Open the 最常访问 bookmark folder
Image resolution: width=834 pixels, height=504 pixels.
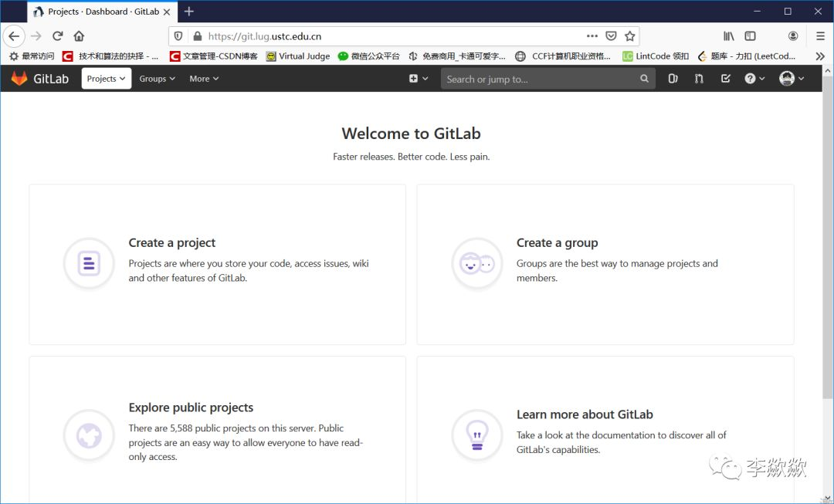(32, 56)
